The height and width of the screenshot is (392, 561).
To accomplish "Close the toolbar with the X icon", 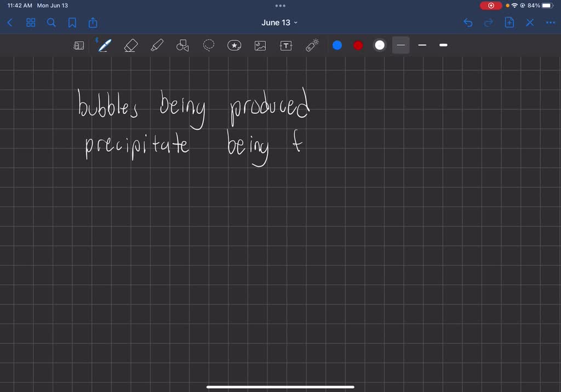I will (530, 22).
